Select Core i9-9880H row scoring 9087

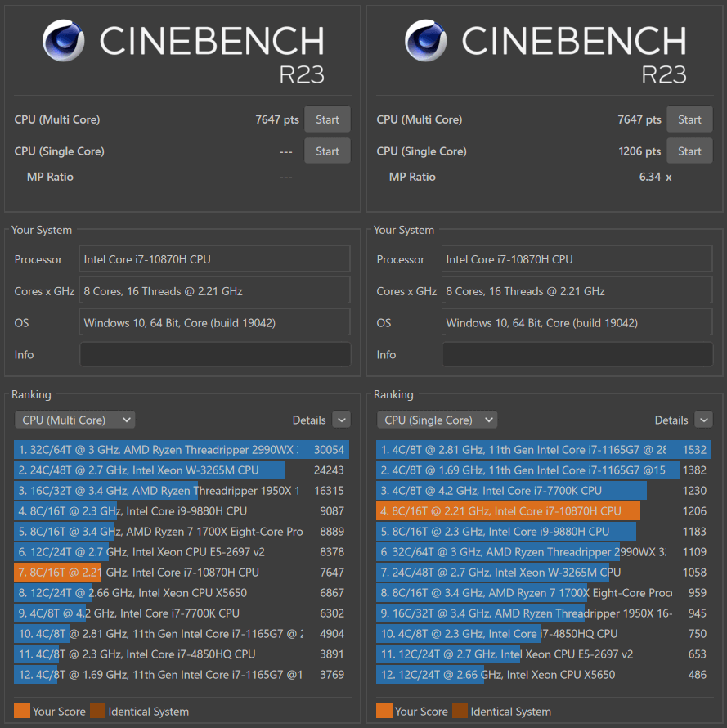(x=182, y=510)
